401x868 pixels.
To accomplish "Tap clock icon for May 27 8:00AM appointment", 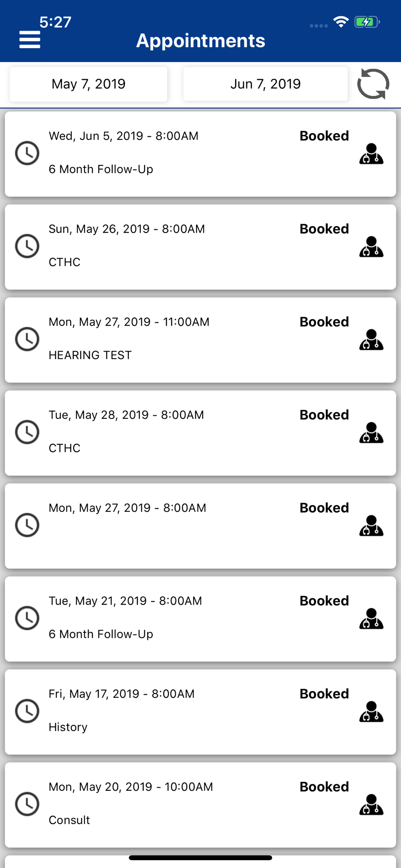I will click(x=27, y=525).
